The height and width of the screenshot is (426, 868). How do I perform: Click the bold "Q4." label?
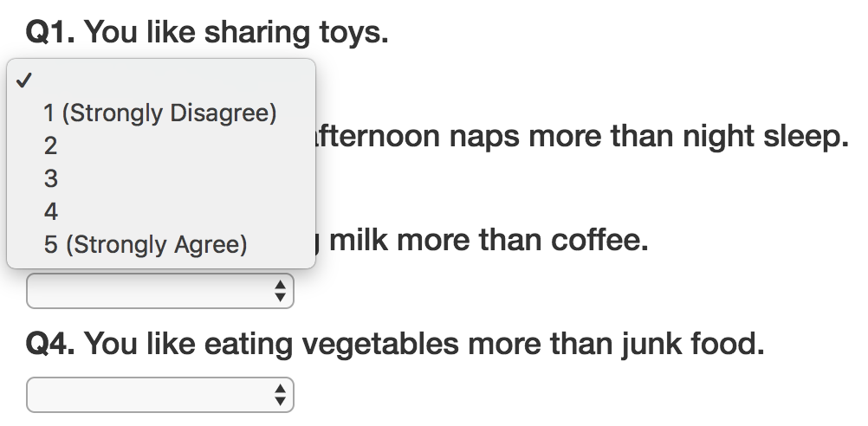tap(51, 345)
